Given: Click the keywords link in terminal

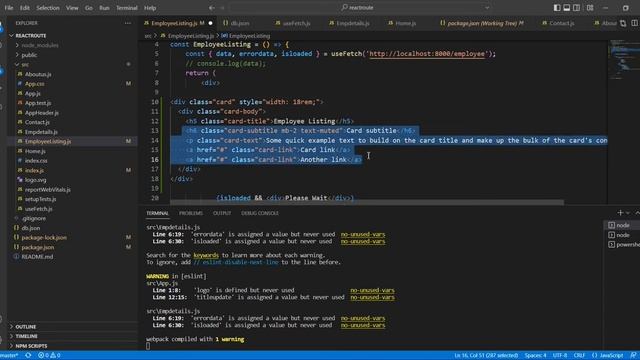Looking at the screenshot, I should (x=206, y=255).
